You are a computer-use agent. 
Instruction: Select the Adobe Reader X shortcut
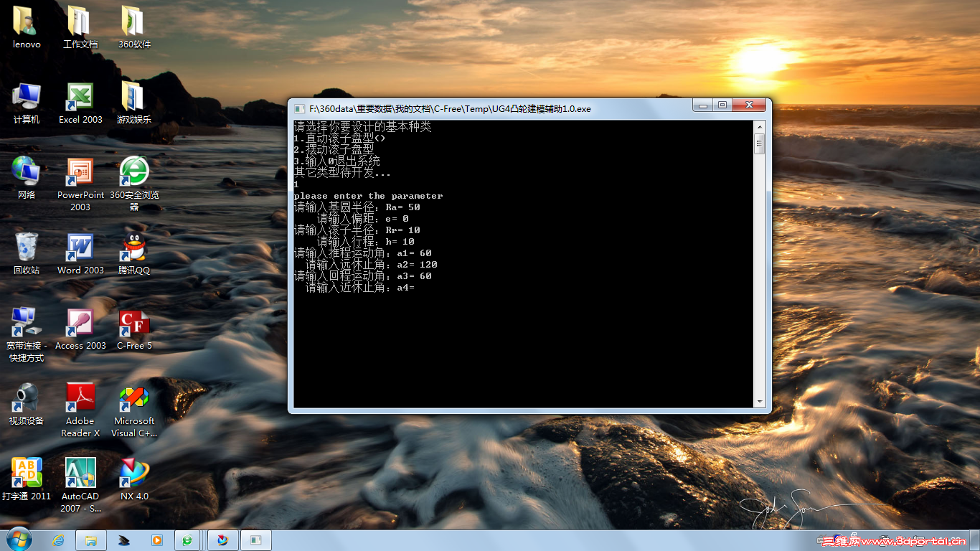[x=80, y=397]
